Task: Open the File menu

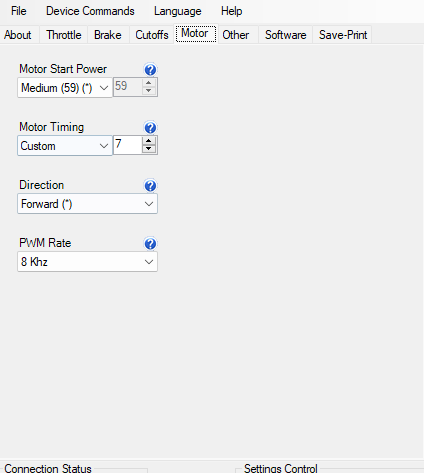Action: coord(18,11)
